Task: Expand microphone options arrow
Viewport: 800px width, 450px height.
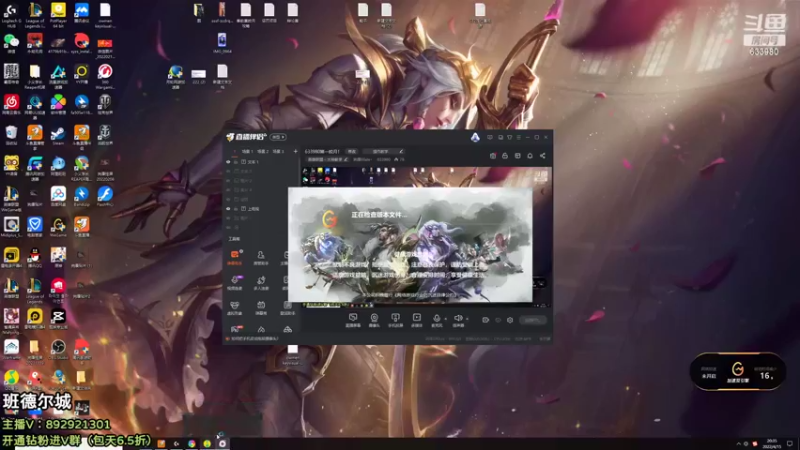Action: [445, 319]
